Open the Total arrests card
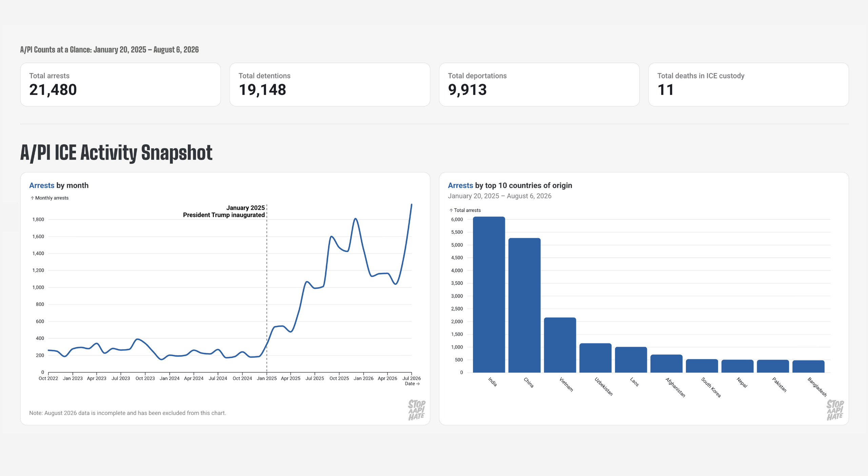This screenshot has height=476, width=868. point(120,84)
